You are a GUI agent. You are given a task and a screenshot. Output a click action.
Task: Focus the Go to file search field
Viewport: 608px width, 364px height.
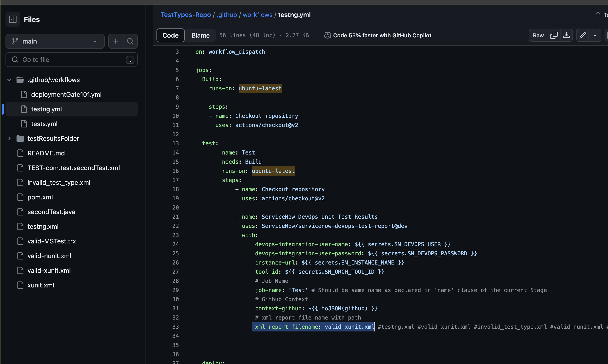tap(71, 60)
